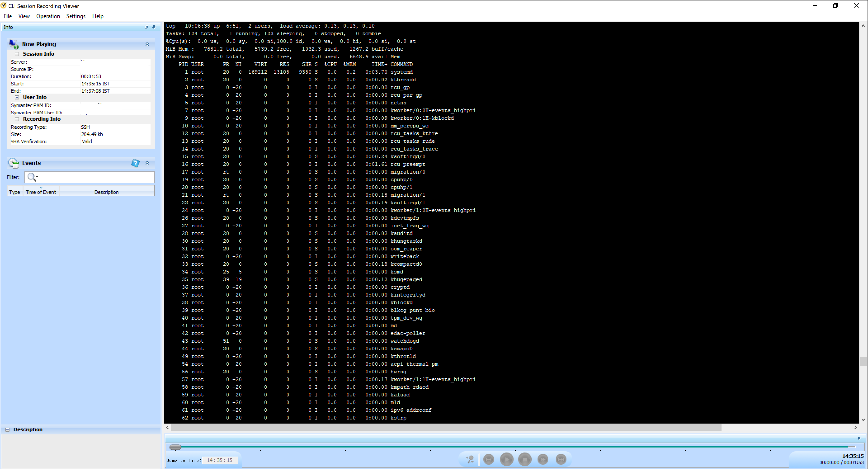Open the filter search dropdown
The width and height of the screenshot is (868, 469).
click(x=33, y=177)
